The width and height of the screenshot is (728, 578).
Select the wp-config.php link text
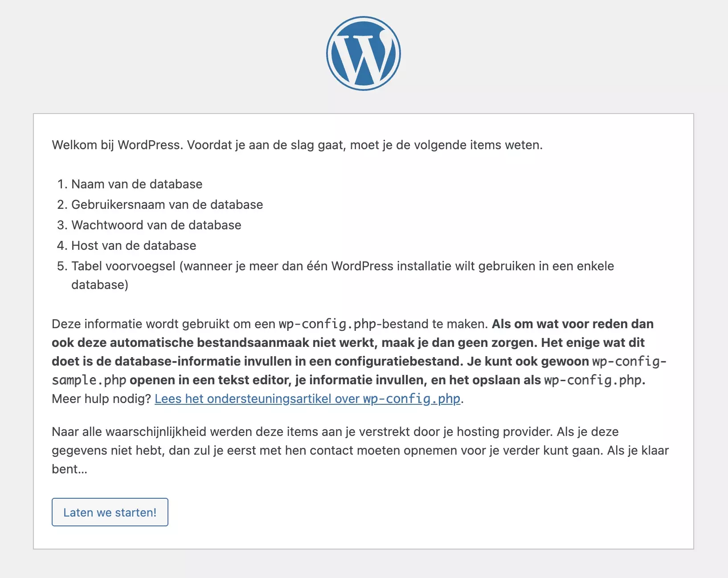(x=411, y=399)
